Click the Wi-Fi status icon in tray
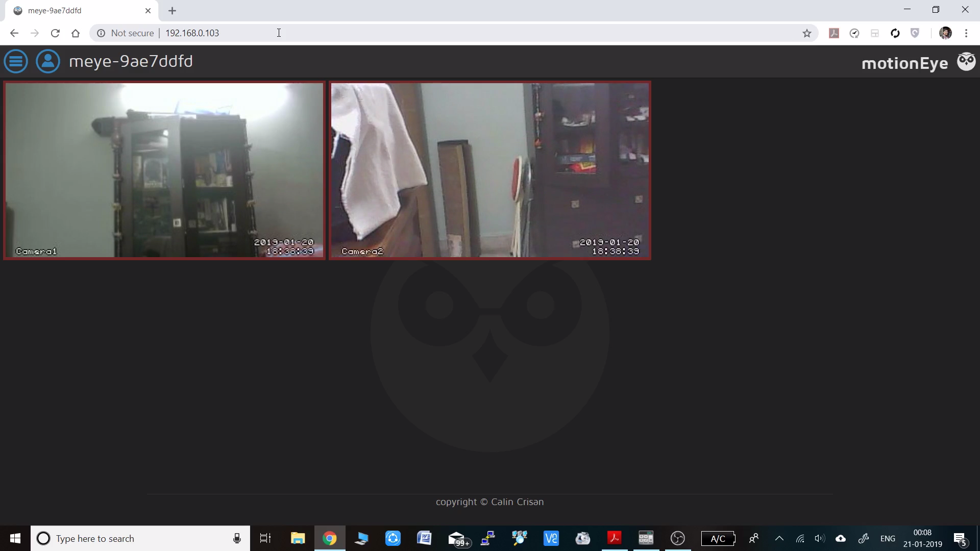The width and height of the screenshot is (980, 551). pyautogui.click(x=800, y=538)
